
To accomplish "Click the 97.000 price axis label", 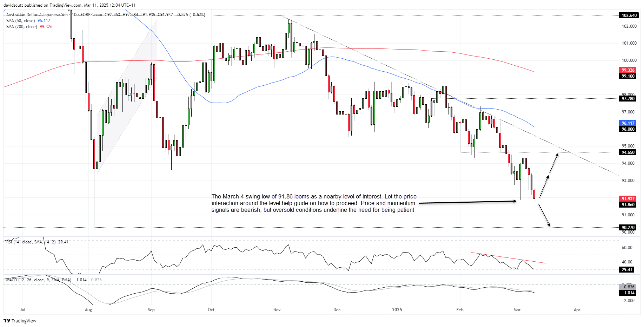I will click(x=628, y=112).
